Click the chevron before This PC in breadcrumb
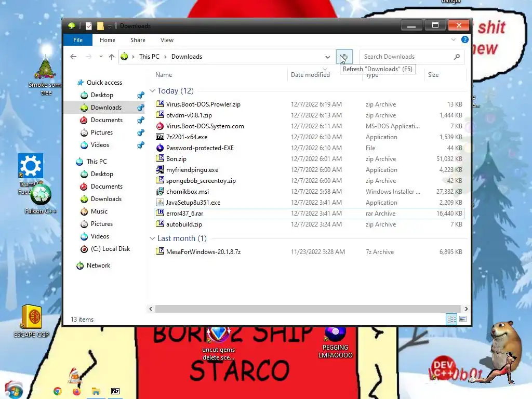 point(134,57)
